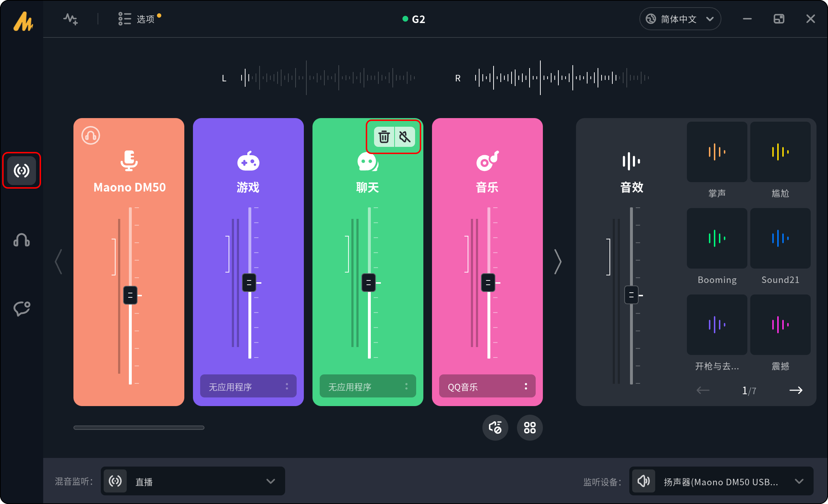Switch to the headphone sidebar tab
The height and width of the screenshot is (504, 828).
(22, 240)
